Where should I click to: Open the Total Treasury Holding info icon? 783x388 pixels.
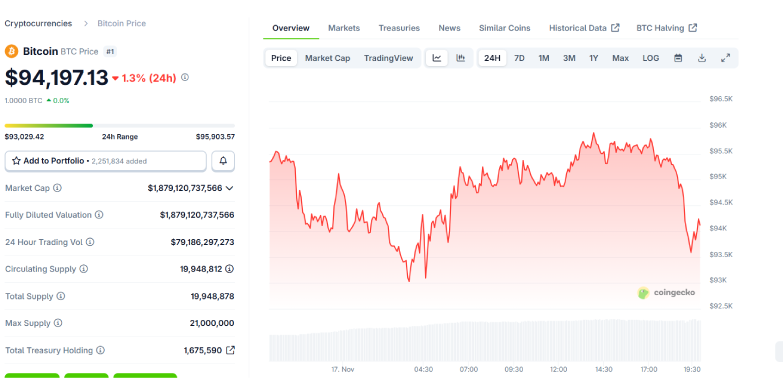(x=100, y=351)
